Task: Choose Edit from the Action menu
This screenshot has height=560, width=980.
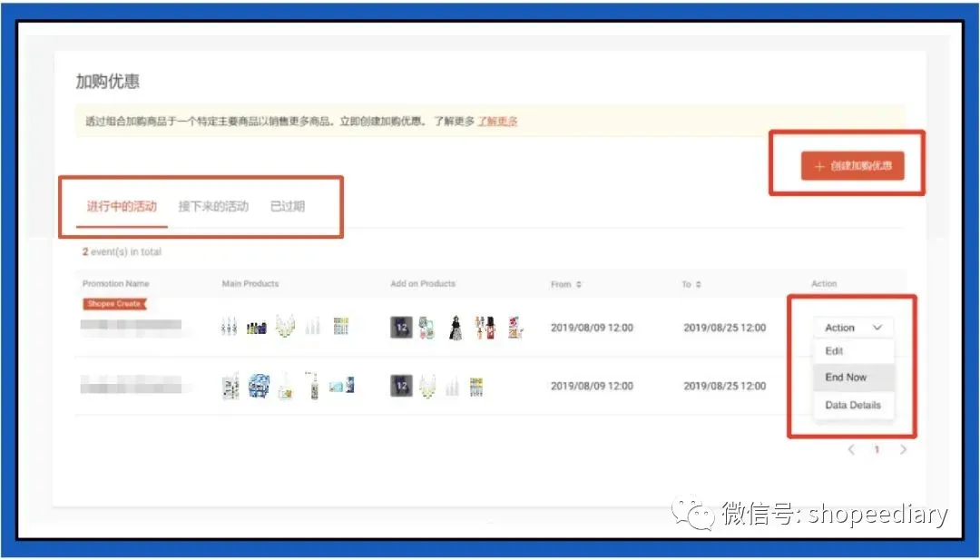Action: click(834, 351)
